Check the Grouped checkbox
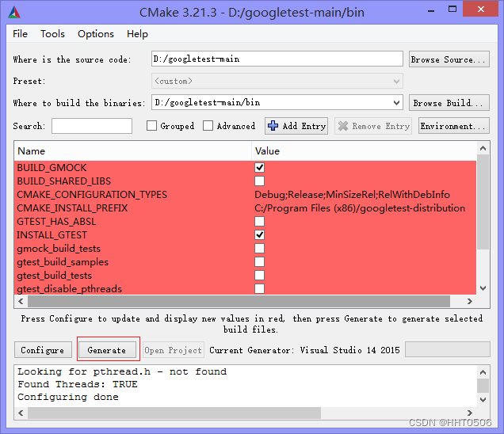 [151, 126]
